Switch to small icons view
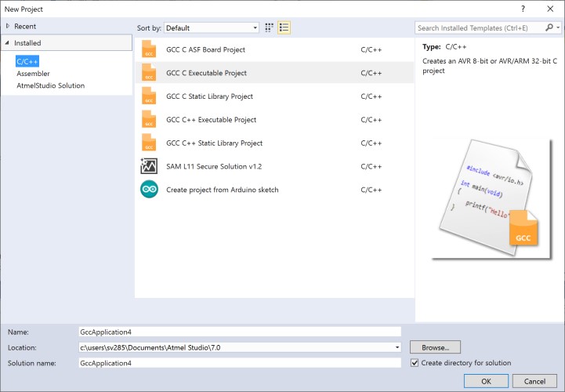The height and width of the screenshot is (392, 565). [269, 27]
